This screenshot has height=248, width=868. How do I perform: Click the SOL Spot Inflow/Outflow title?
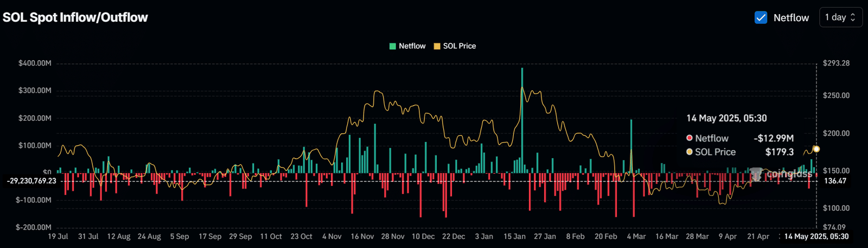75,17
